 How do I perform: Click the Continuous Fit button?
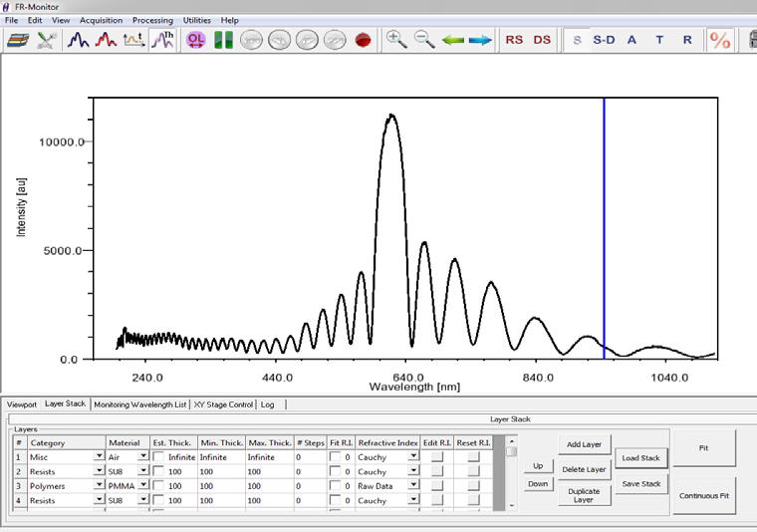pos(704,496)
